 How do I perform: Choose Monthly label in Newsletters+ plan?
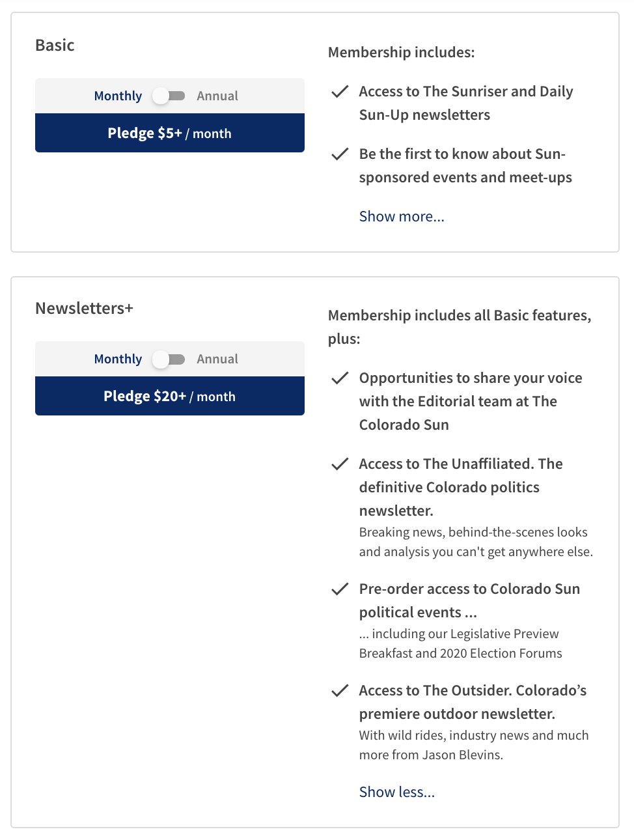coord(118,359)
